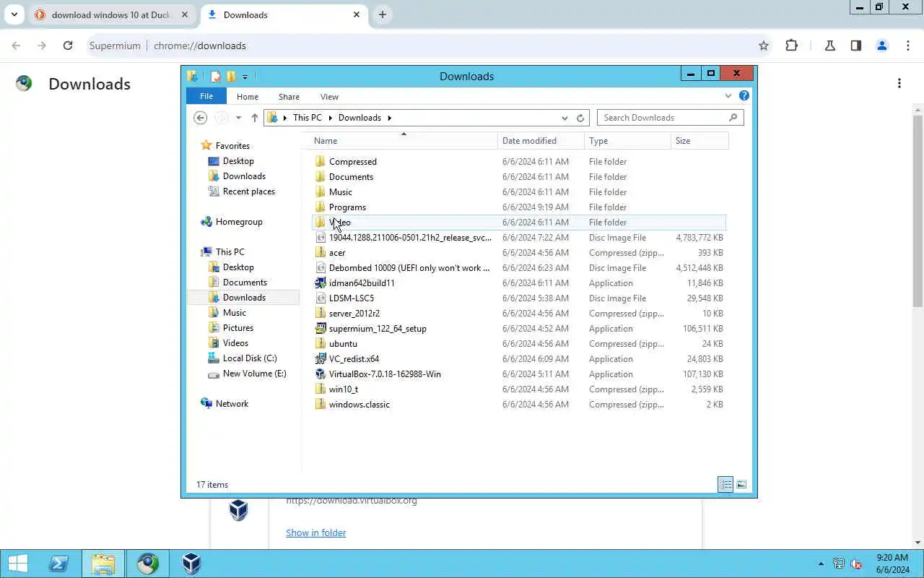Click the Show in folder link
The width and height of the screenshot is (924, 578).
[x=316, y=532]
